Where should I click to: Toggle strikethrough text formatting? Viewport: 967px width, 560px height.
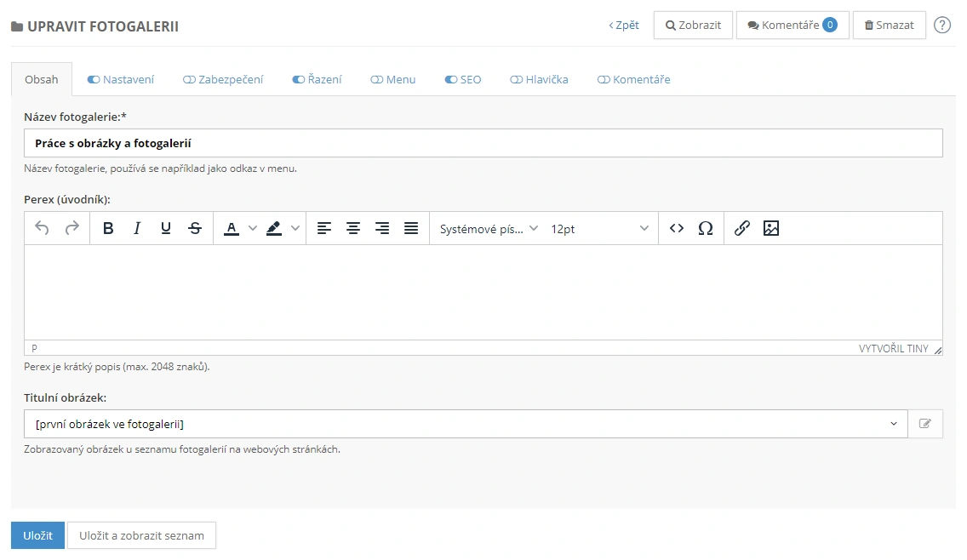pos(195,228)
